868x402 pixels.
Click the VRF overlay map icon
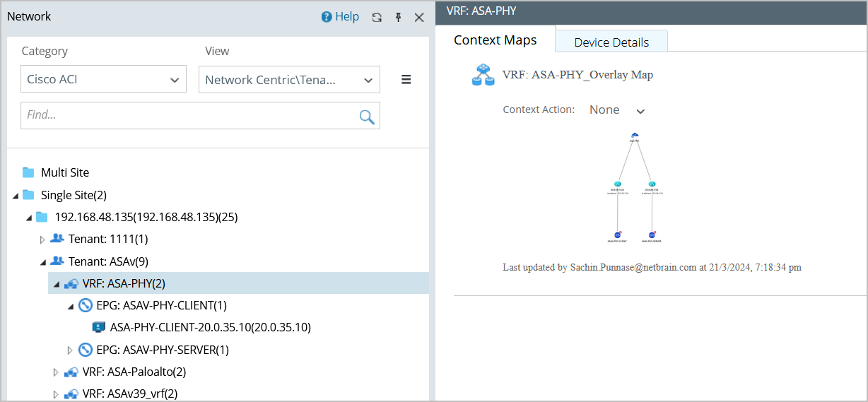(483, 75)
